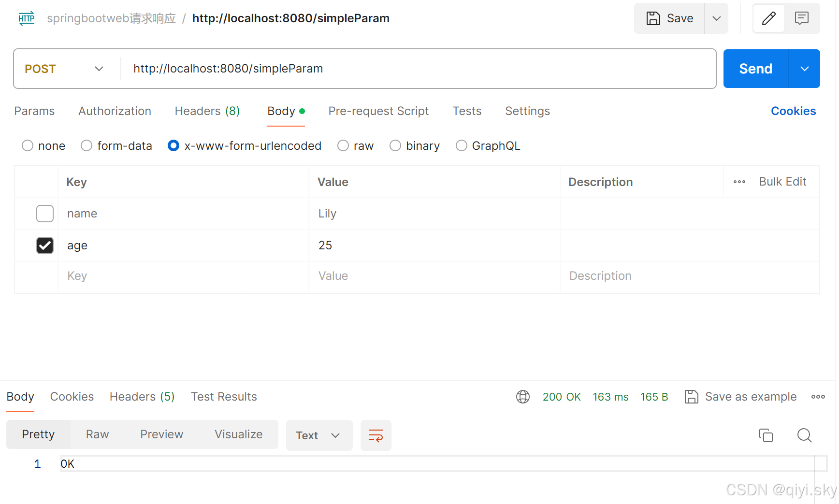
Task: Open the Cookies link
Action: pos(793,111)
